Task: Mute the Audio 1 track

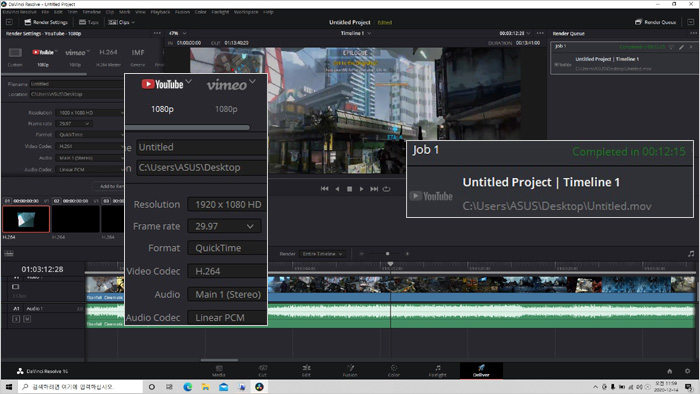Action: 27,319
